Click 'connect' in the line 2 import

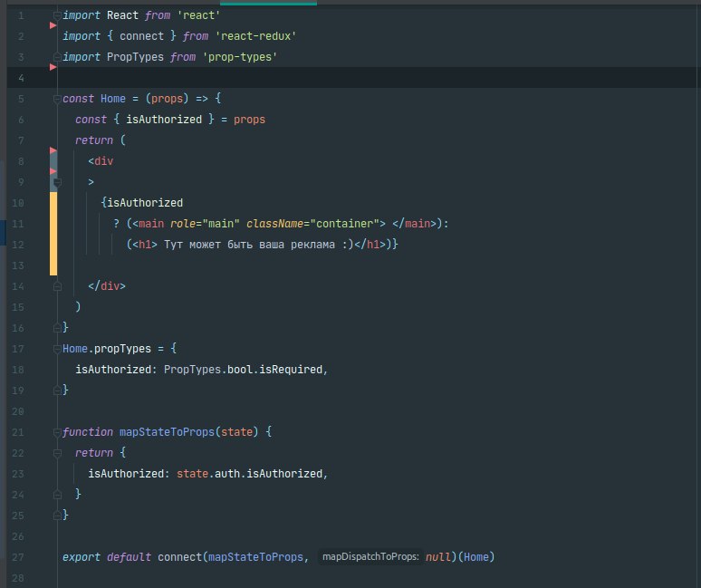pos(141,36)
